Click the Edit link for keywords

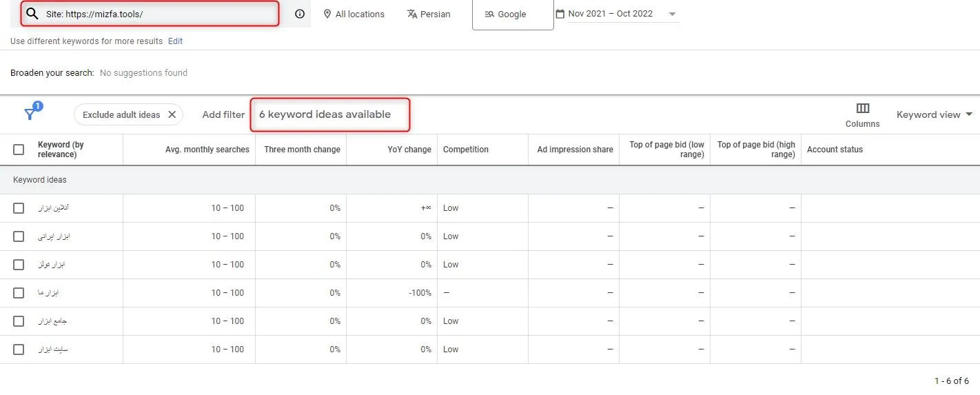coord(175,41)
